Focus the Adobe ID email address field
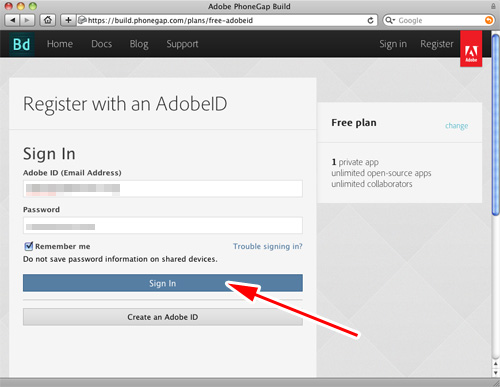This screenshot has height=387, width=500. 163,189
